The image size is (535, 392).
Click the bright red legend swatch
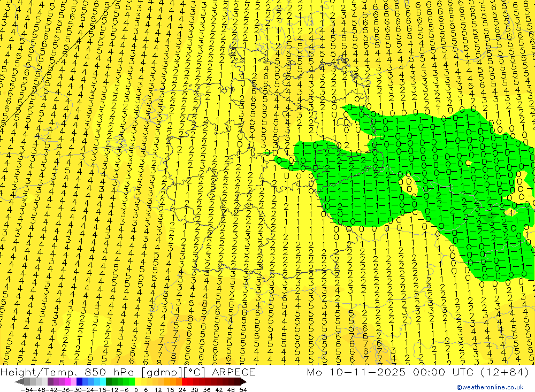[x=185, y=381]
